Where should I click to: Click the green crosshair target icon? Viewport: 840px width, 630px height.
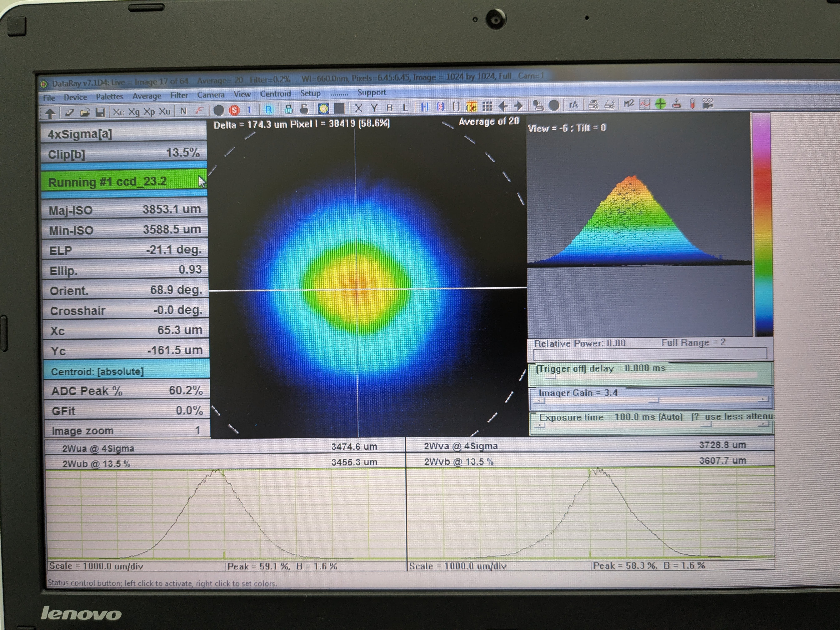click(x=660, y=104)
